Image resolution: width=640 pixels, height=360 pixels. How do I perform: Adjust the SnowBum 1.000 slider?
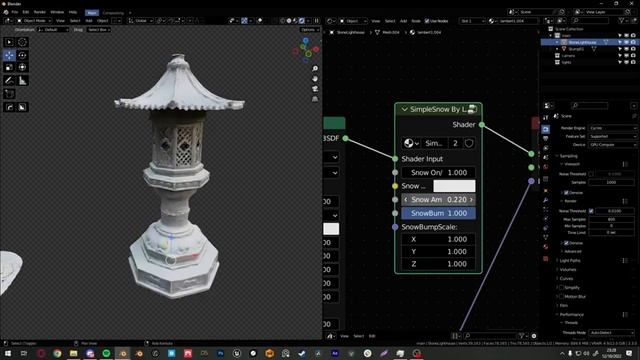pyautogui.click(x=438, y=213)
